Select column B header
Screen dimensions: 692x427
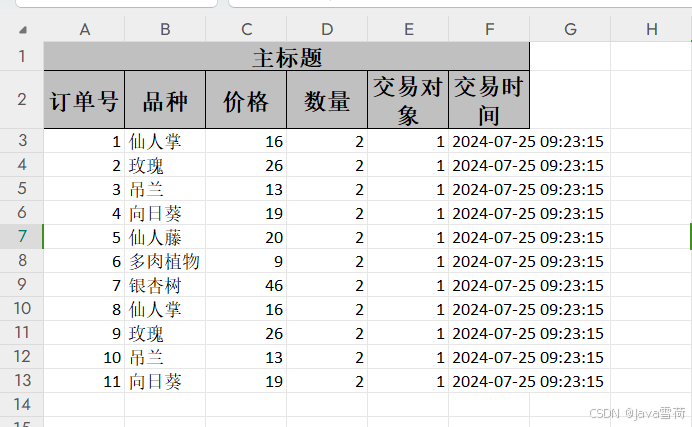click(165, 30)
